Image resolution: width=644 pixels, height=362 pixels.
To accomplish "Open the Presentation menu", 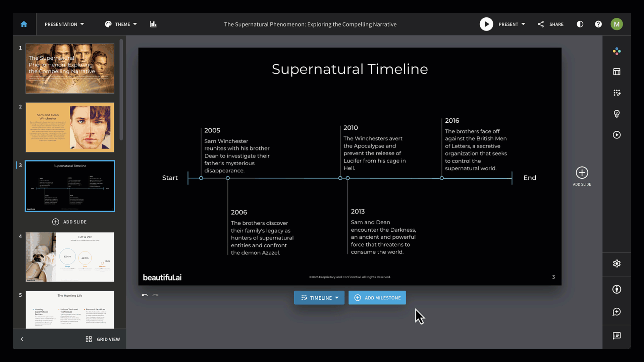I will tap(64, 24).
